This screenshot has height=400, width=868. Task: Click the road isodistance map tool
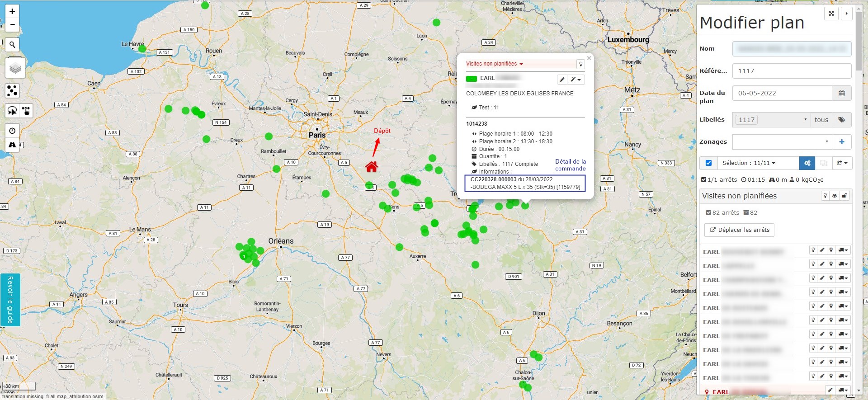[x=12, y=145]
